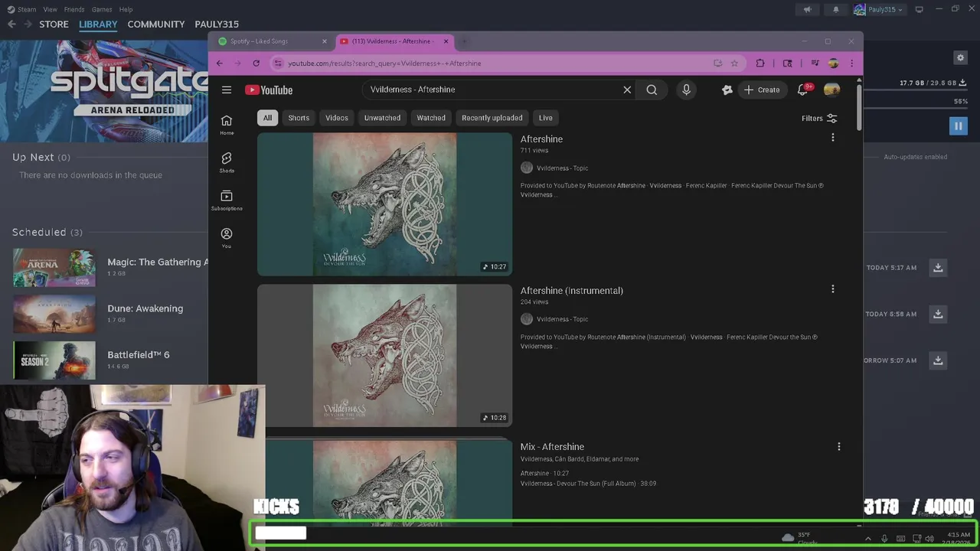
Task: Select the Videos filter chip
Action: (x=337, y=118)
